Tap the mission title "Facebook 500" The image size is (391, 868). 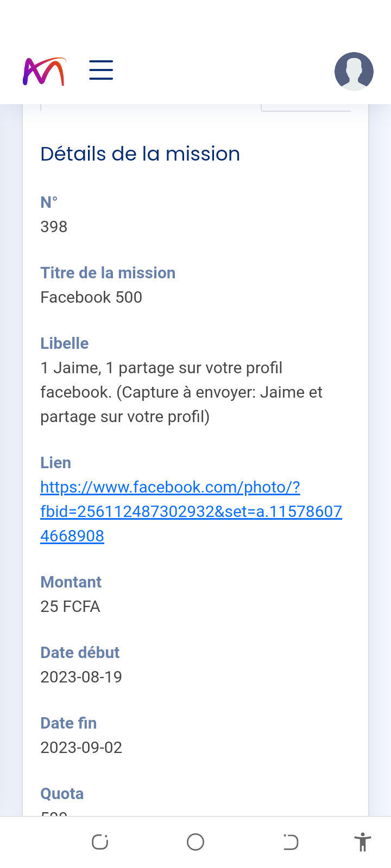[x=91, y=297]
